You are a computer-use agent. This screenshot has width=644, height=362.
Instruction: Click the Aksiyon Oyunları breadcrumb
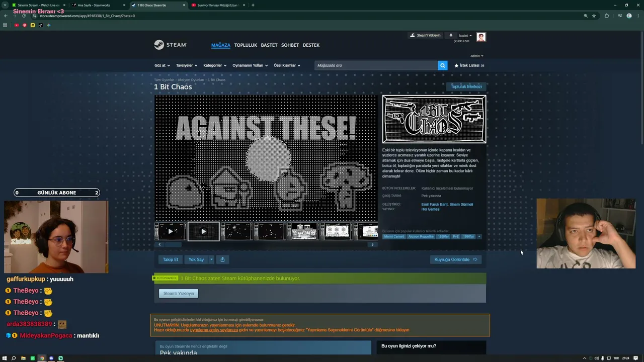[191, 80]
